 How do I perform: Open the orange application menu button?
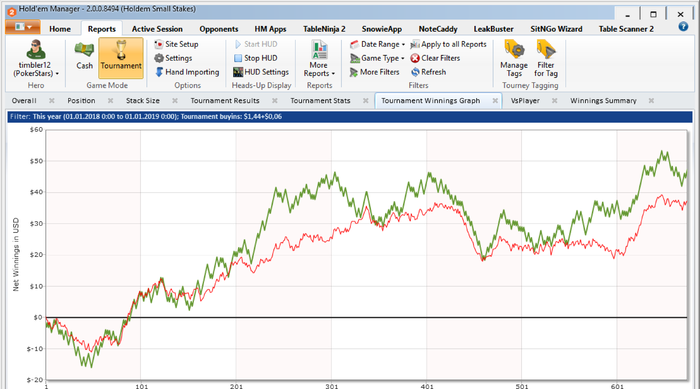23,27
